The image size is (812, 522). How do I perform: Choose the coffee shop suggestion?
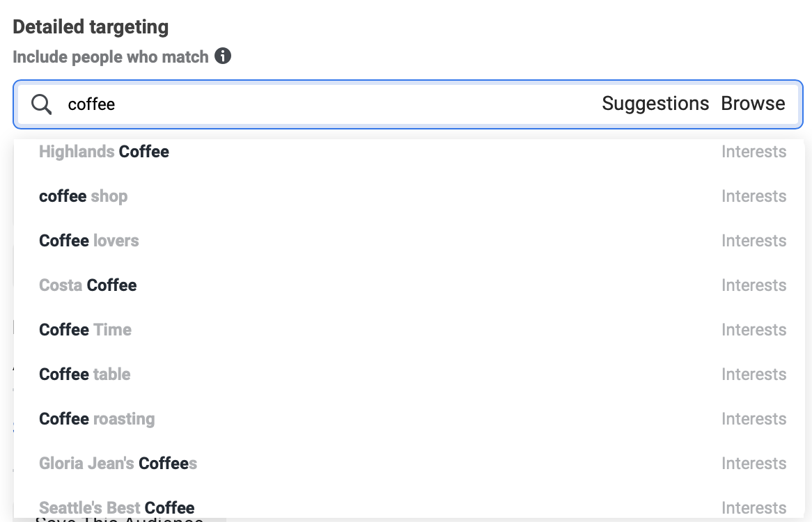84,196
